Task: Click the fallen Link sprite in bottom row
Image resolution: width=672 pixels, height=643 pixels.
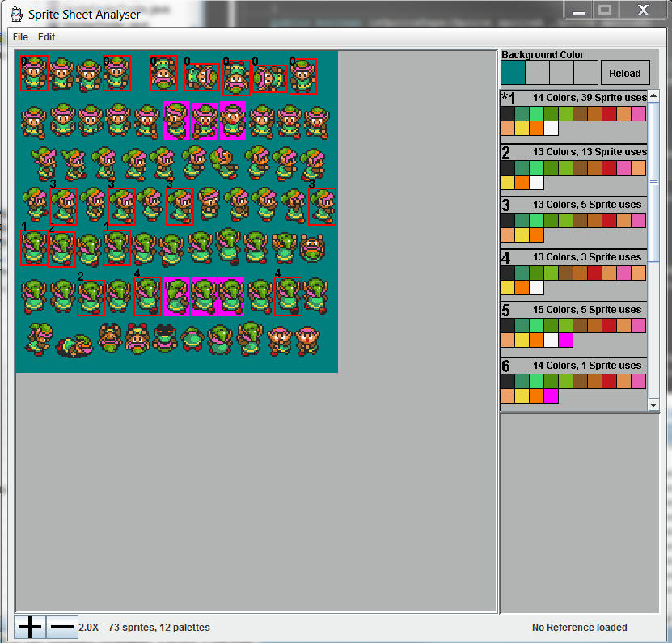Action: pos(74,345)
